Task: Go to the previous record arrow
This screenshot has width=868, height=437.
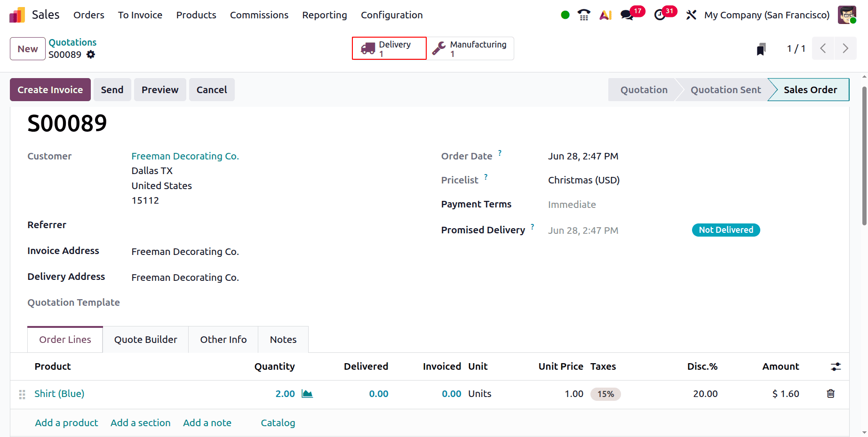Action: (823, 48)
